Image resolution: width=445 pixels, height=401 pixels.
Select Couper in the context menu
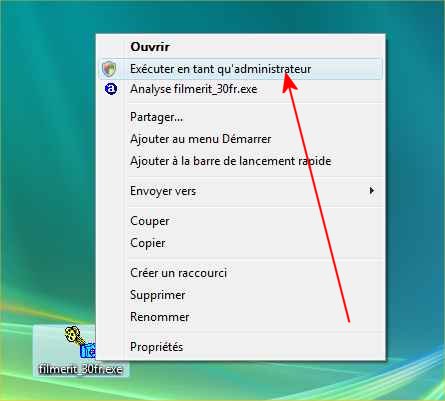(x=150, y=221)
